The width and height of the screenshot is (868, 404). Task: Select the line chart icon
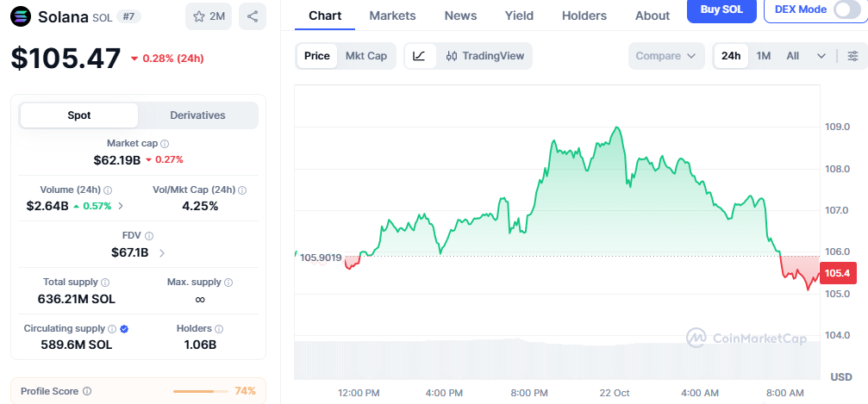pos(420,56)
